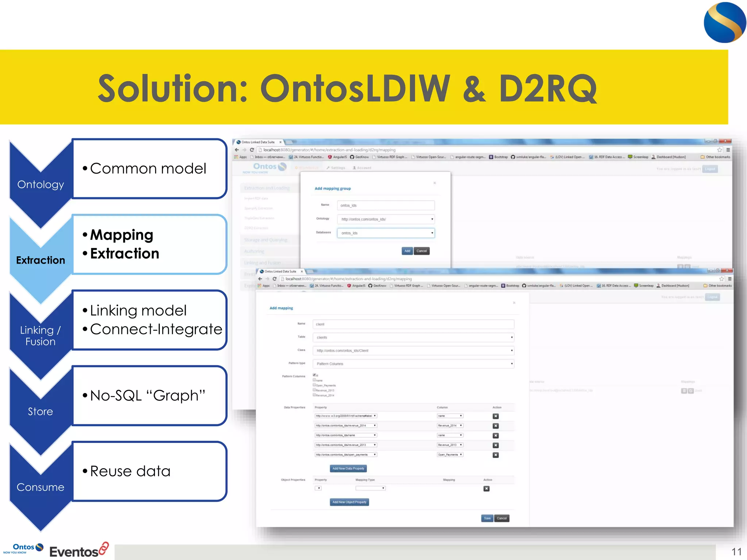
Task: Delete the rdf-schema#label data property row
Action: (x=496, y=416)
